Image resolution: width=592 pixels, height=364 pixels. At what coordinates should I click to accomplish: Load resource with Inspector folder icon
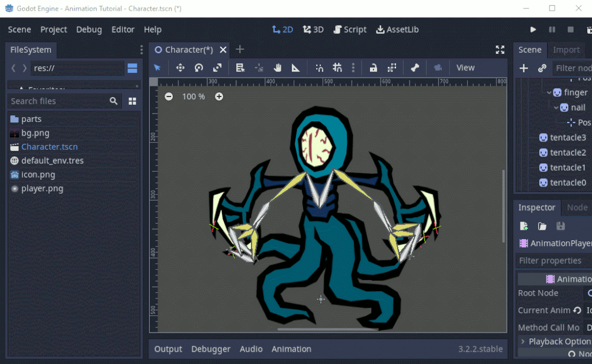[x=542, y=226]
